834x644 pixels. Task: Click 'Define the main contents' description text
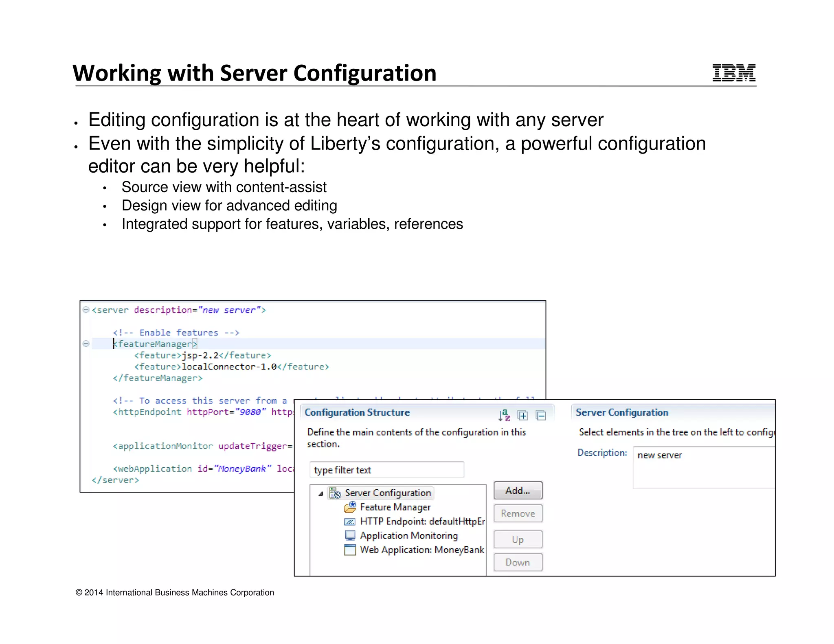417,438
